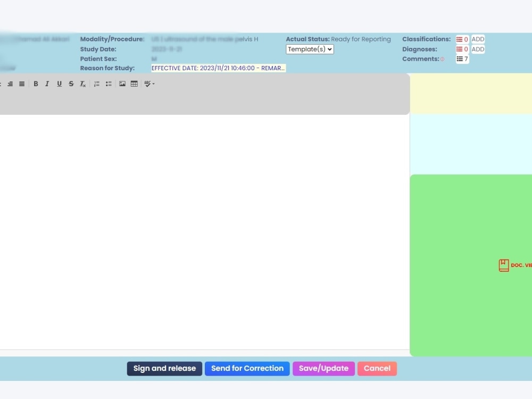Send the report for Correction
Screen dimensions: 532x399
click(x=247, y=368)
